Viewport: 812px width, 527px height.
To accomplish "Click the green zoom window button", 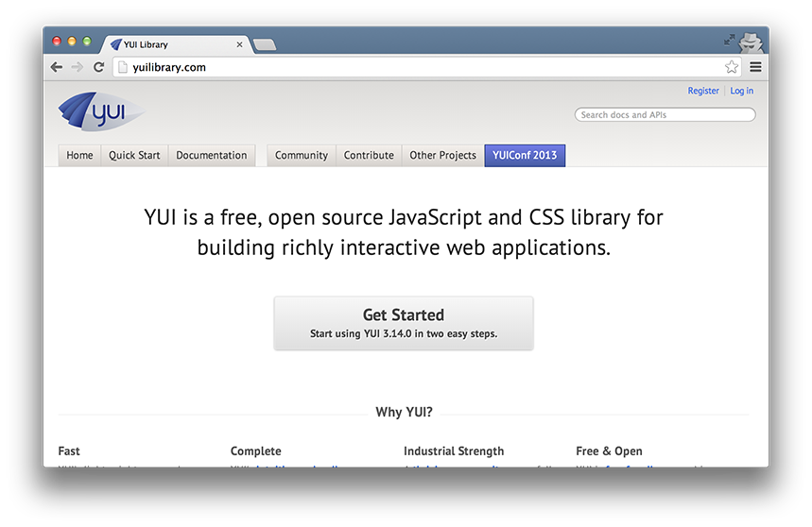I will point(87,41).
